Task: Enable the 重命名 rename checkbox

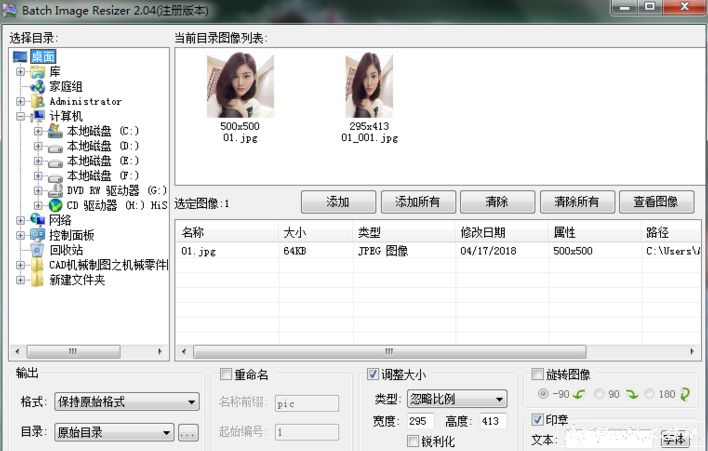Action: (x=226, y=374)
